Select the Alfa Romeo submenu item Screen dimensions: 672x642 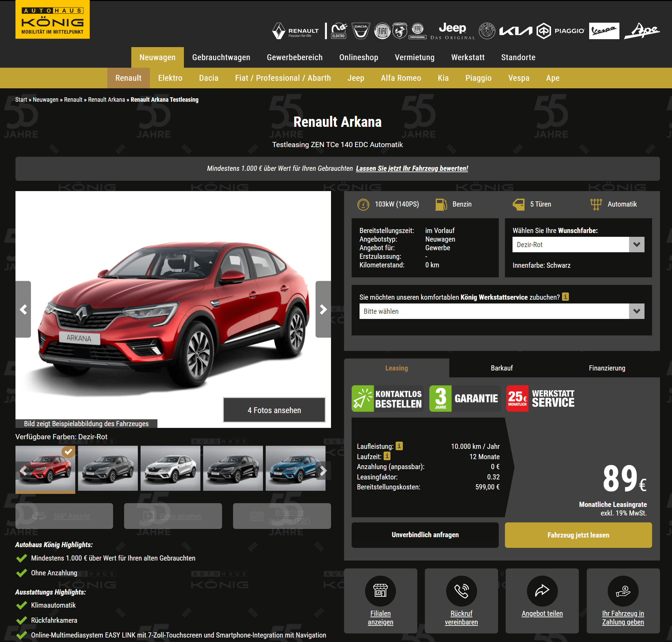pyautogui.click(x=401, y=78)
